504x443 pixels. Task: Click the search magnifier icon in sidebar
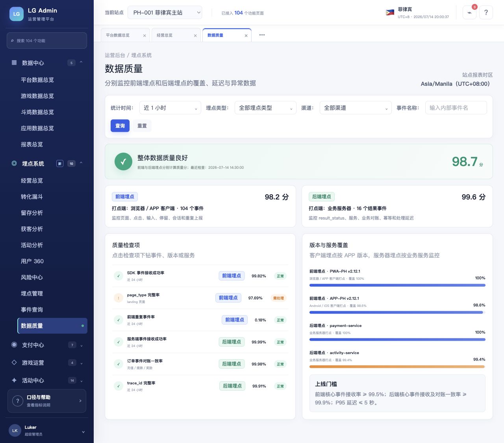12,41
